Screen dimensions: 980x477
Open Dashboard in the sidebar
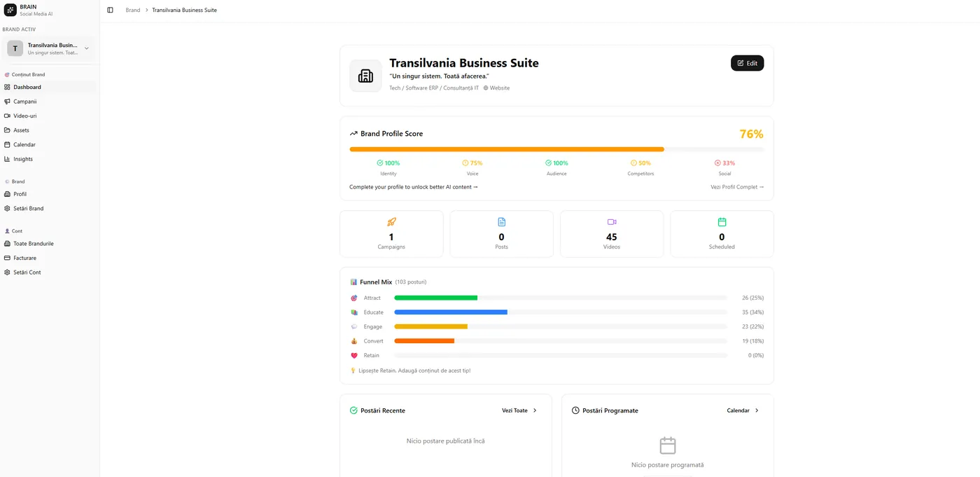tap(48, 87)
